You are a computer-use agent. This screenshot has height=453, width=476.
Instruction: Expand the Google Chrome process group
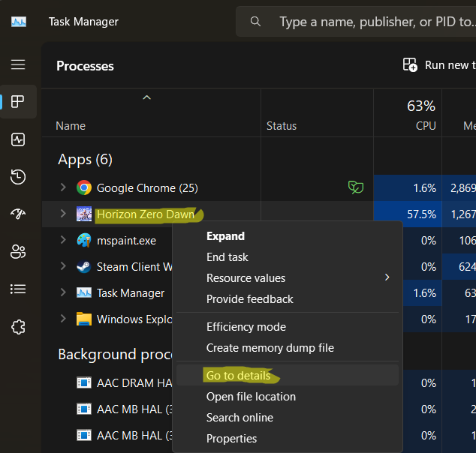(63, 187)
